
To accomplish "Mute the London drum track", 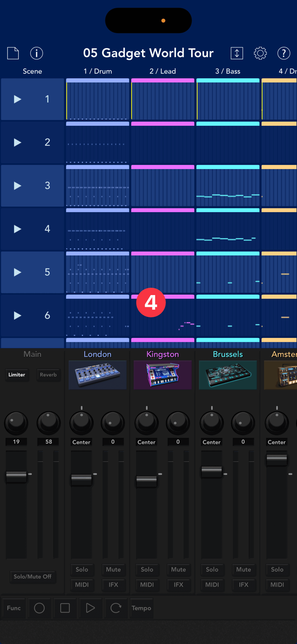I will tap(113, 569).
